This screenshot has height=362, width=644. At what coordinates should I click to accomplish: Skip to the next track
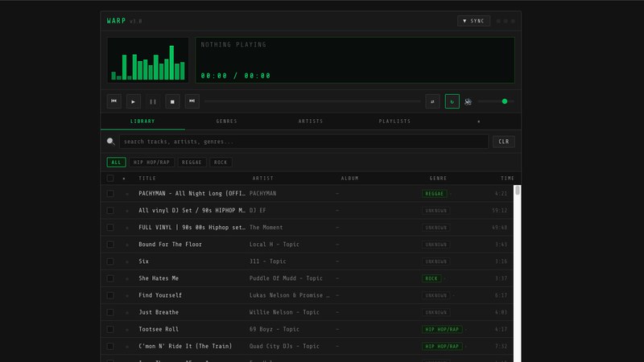coord(192,101)
